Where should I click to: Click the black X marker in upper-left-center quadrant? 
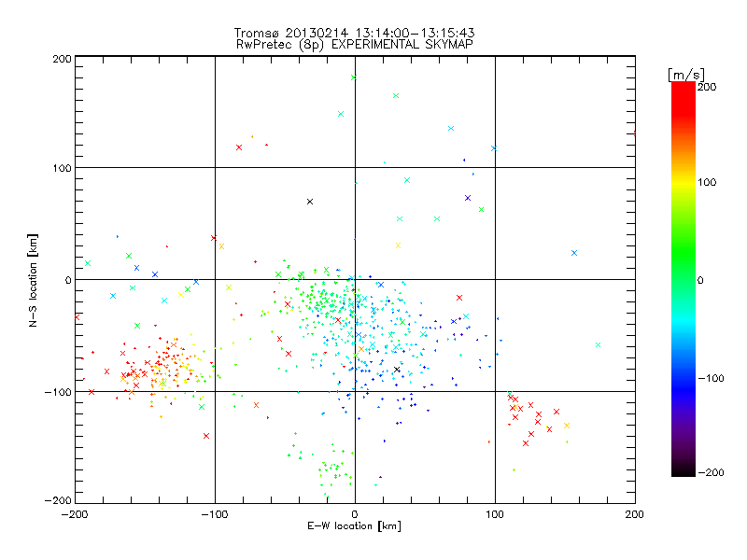(x=310, y=202)
